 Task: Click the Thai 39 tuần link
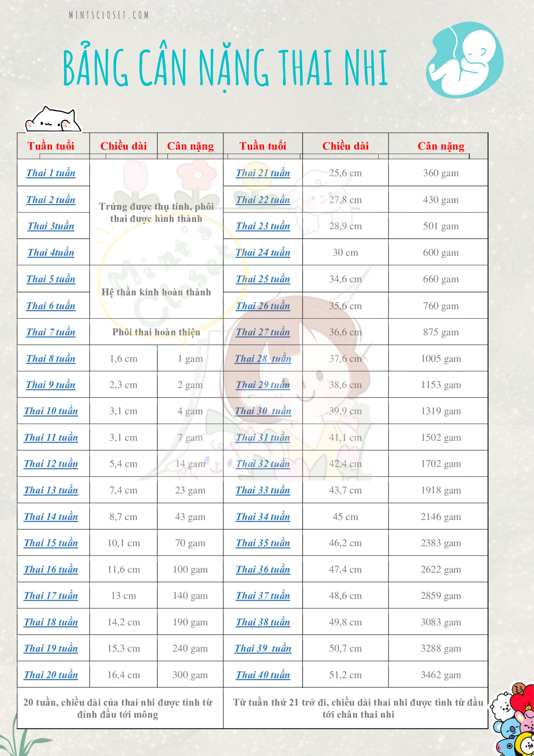coord(263,649)
